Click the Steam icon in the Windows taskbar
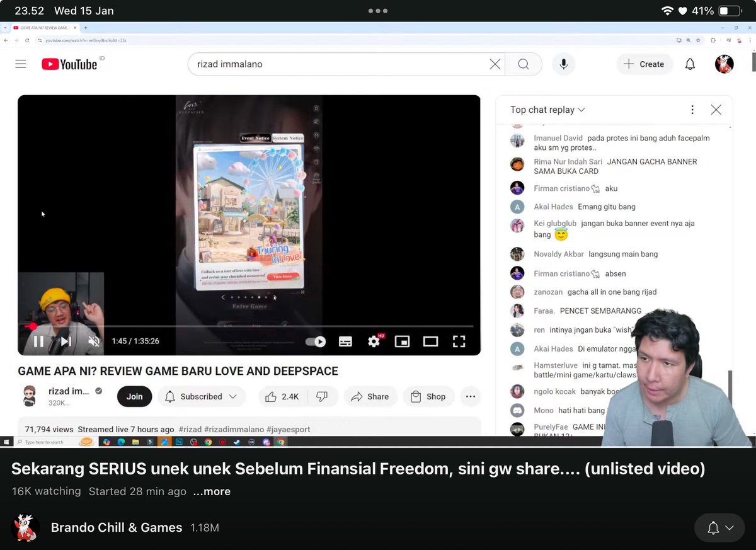 click(238, 442)
